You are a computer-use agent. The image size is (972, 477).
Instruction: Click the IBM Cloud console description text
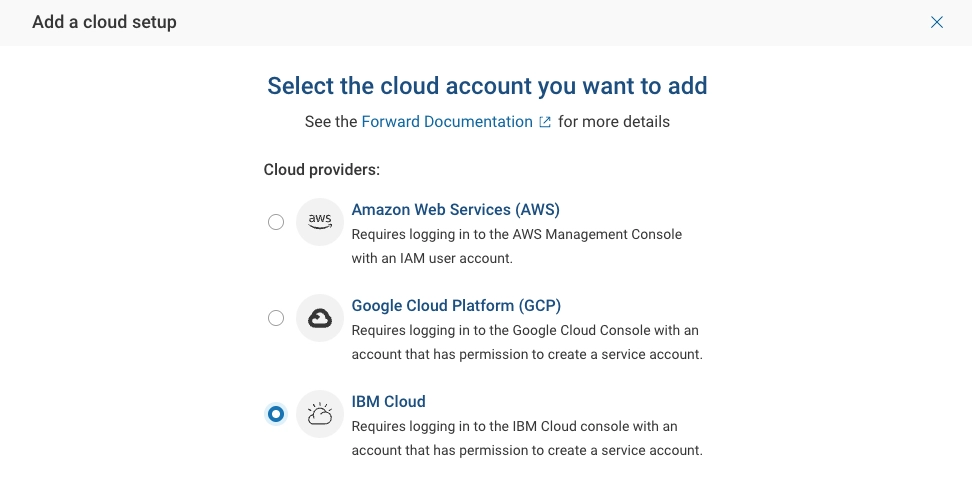(x=527, y=439)
